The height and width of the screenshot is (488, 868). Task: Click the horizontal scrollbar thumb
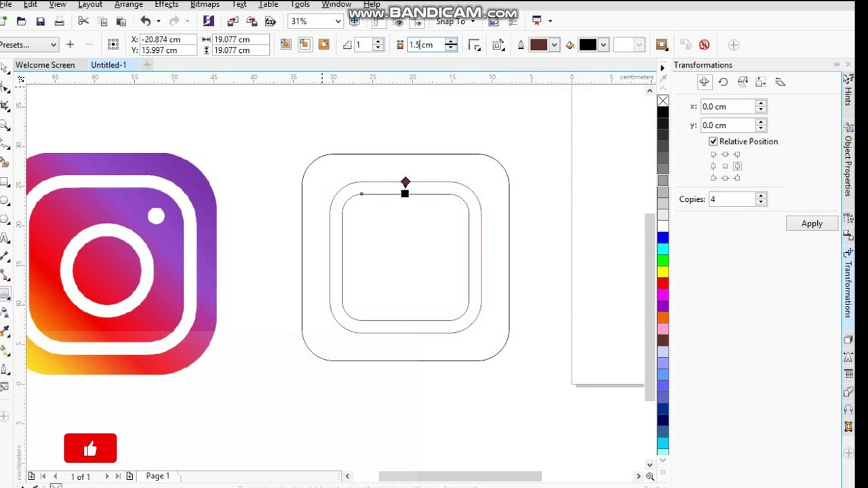coord(460,476)
